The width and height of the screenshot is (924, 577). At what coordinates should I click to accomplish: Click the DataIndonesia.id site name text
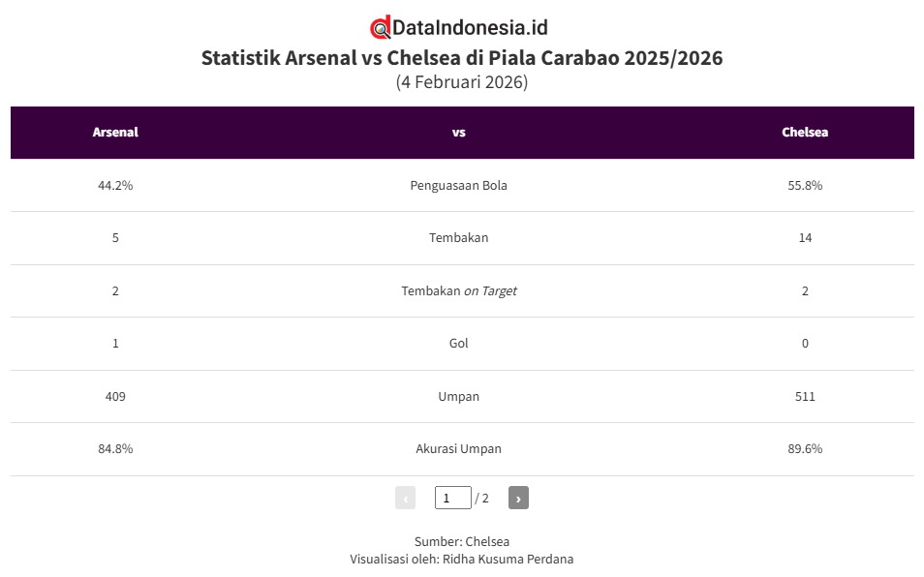(x=469, y=28)
